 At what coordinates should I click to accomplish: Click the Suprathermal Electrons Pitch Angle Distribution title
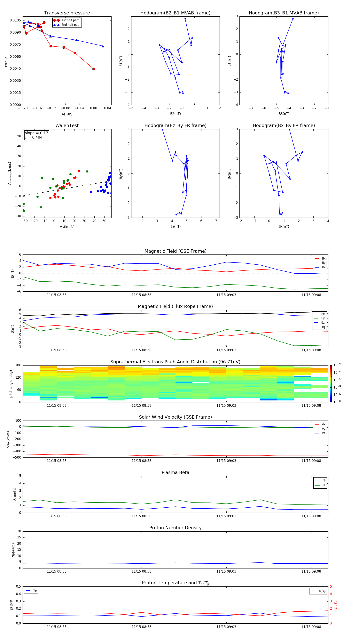click(175, 362)
